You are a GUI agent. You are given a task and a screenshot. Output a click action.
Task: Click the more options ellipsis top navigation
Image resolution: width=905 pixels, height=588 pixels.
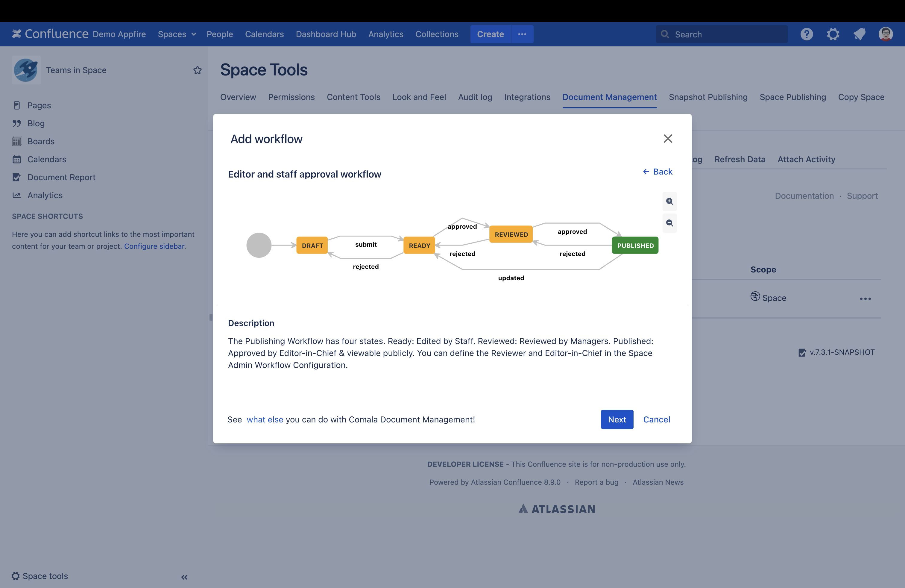tap(522, 34)
